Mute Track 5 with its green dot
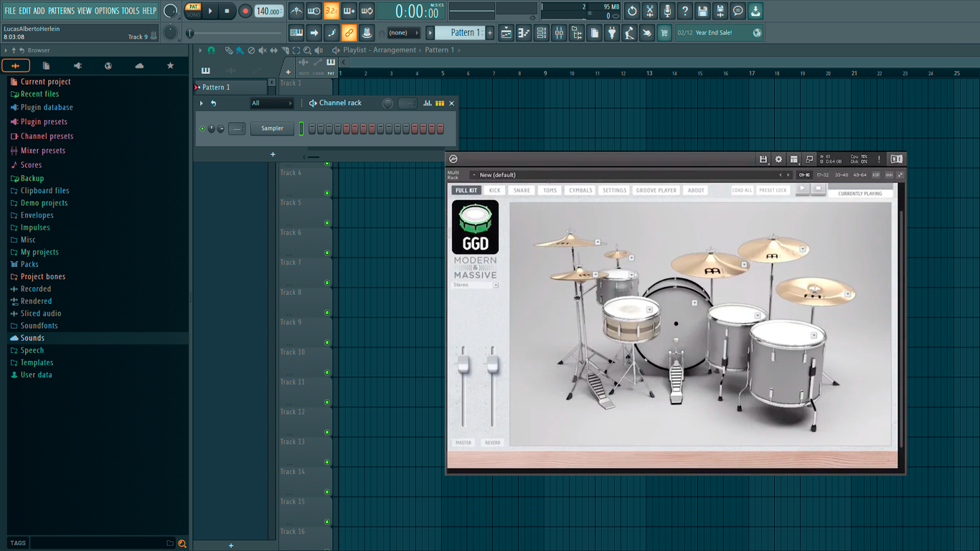980x551 pixels. tap(327, 223)
